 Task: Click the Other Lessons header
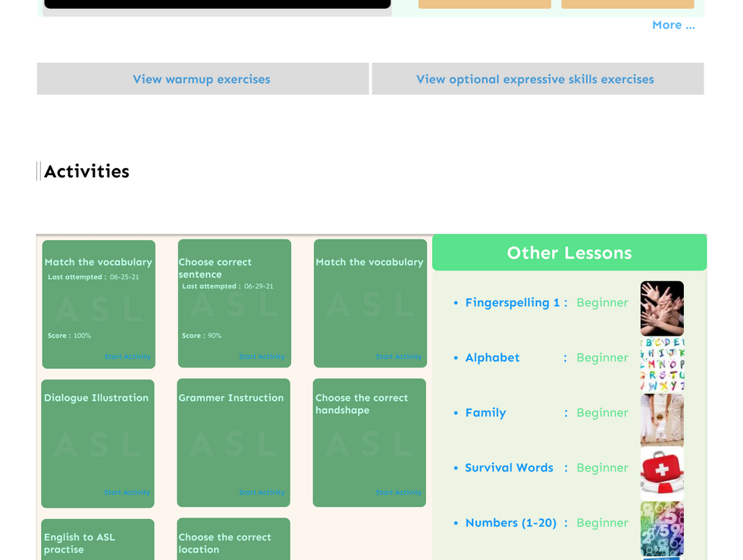(x=569, y=252)
